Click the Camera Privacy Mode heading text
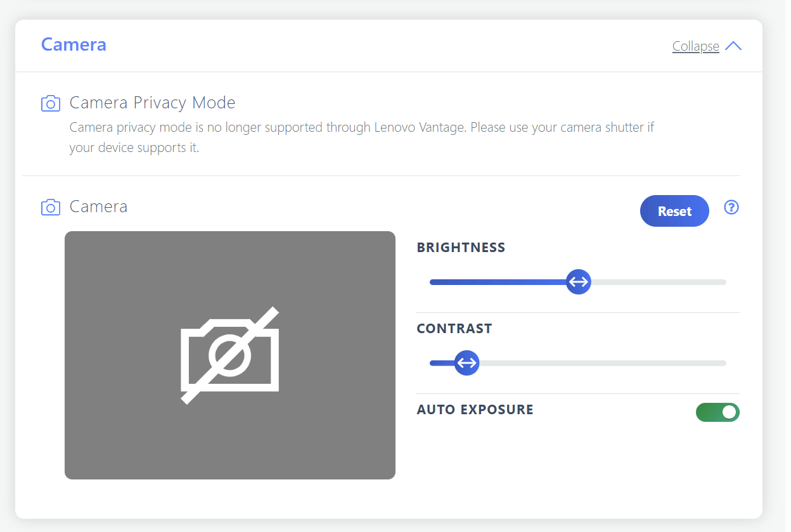Image resolution: width=791 pixels, height=532 pixels. click(152, 103)
